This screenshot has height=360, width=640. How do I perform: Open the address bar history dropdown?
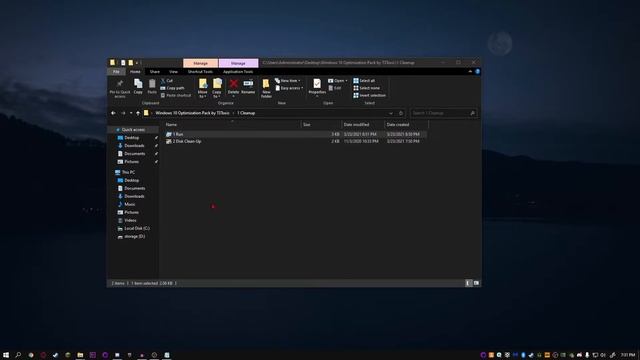(391, 113)
